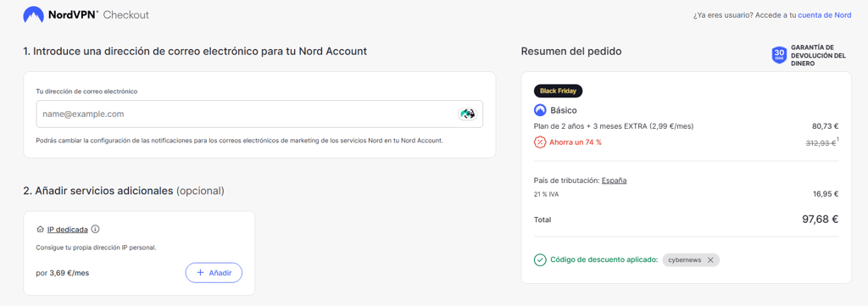Click the password manager icon in email field
The width and height of the screenshot is (868, 306).
click(x=468, y=114)
